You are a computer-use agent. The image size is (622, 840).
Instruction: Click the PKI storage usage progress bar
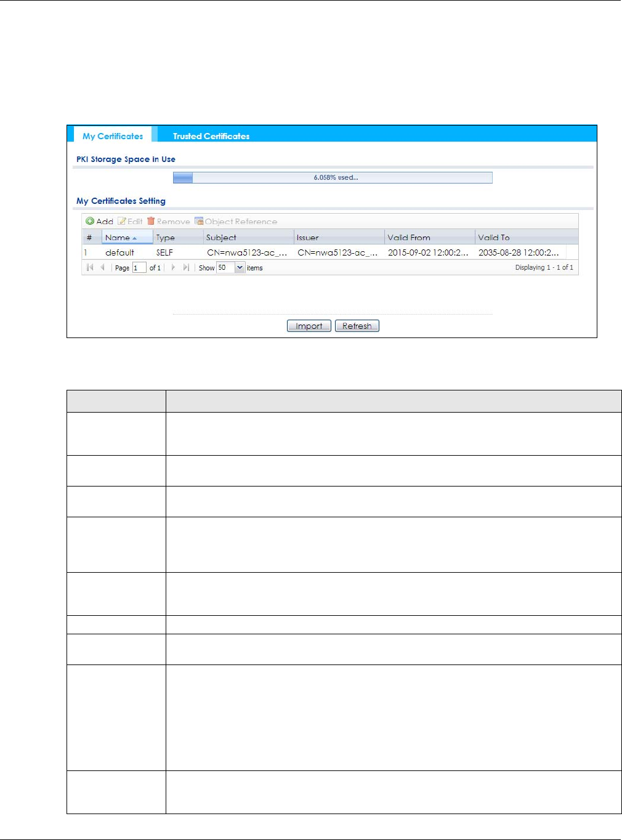[x=333, y=177]
